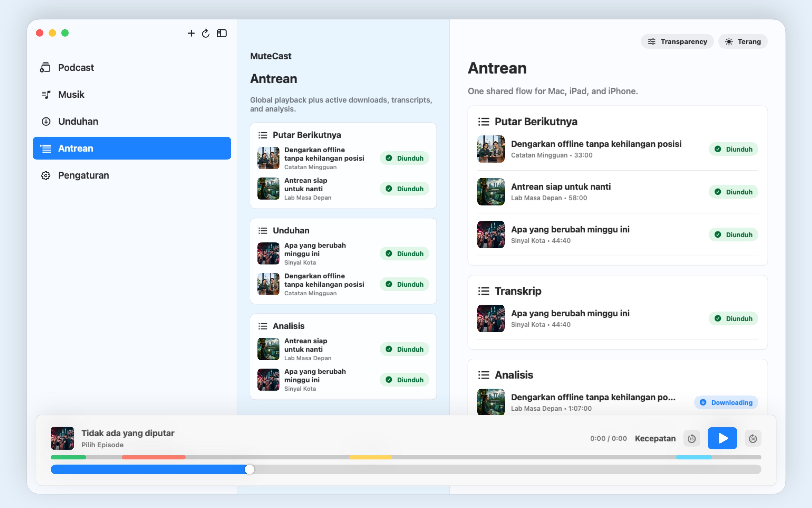Click the list icon beside right-panel Analisis heading
812x508 pixels.
tap(484, 375)
